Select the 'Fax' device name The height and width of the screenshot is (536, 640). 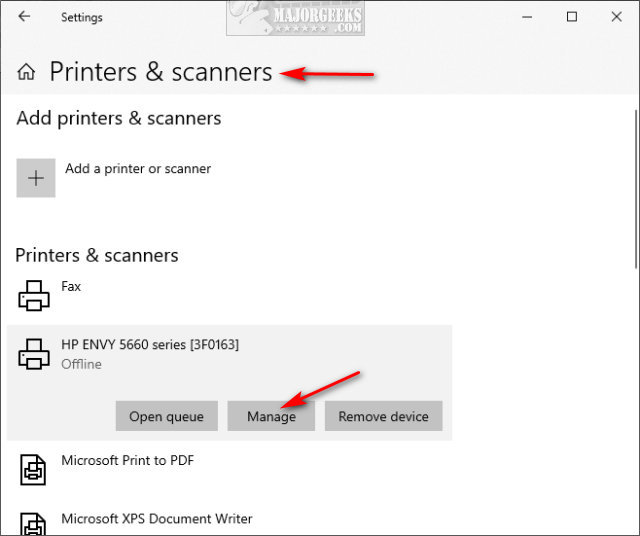(71, 286)
